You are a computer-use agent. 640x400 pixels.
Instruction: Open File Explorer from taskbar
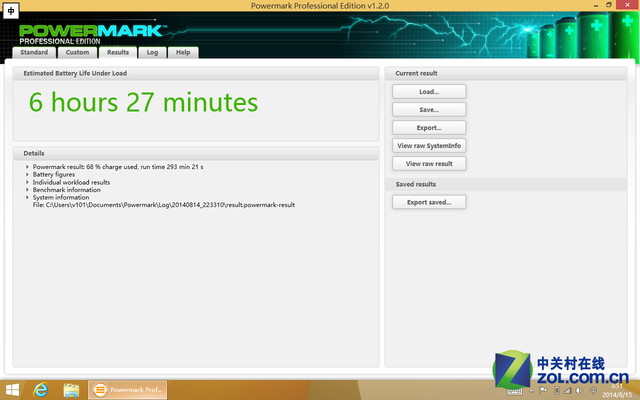coord(71,390)
